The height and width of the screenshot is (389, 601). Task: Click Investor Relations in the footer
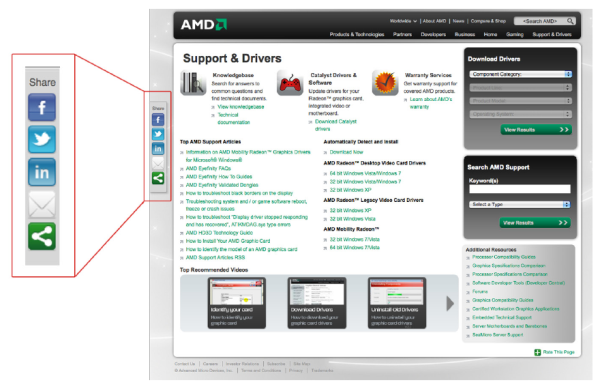coord(242,364)
